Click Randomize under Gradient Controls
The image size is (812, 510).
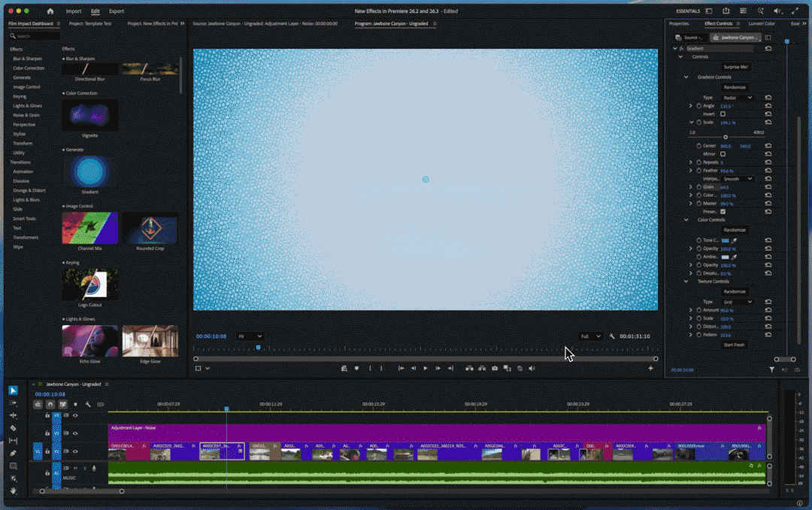pyautogui.click(x=735, y=87)
